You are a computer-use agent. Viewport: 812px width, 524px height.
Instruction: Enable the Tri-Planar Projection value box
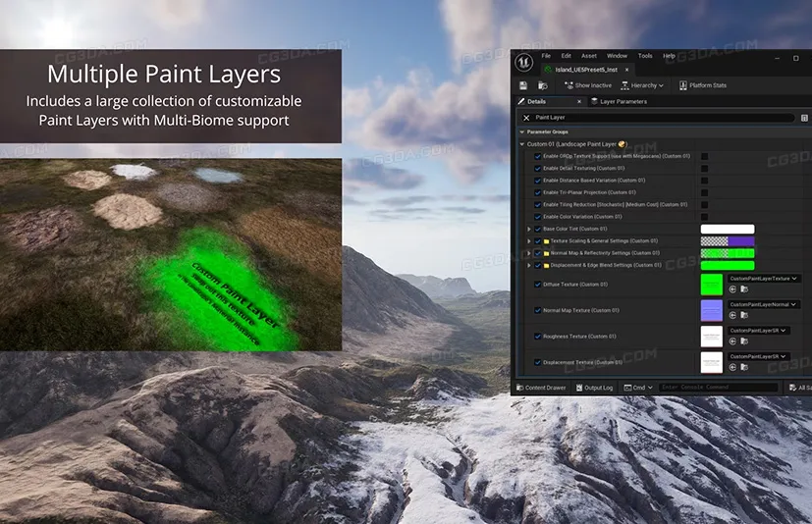pyautogui.click(x=704, y=192)
